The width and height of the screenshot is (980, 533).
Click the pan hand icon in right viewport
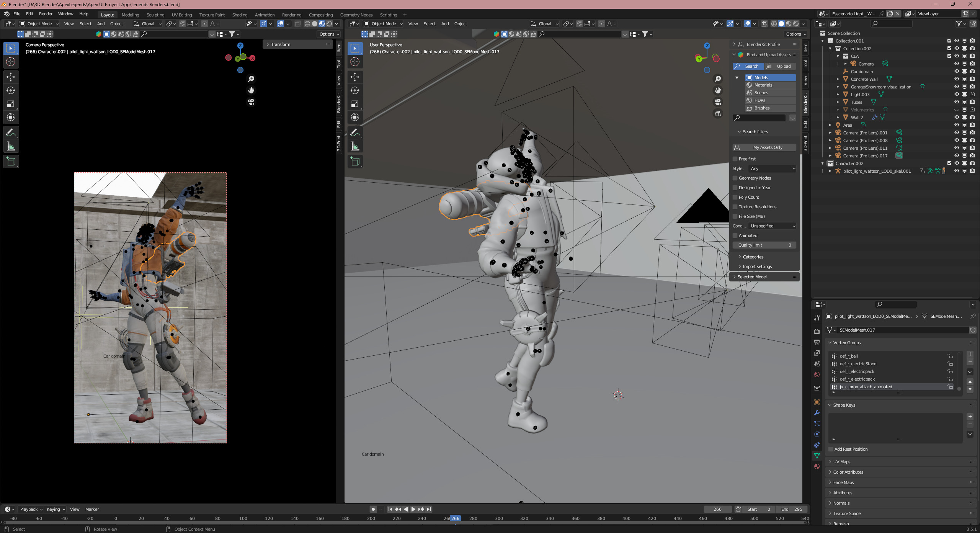click(x=718, y=90)
